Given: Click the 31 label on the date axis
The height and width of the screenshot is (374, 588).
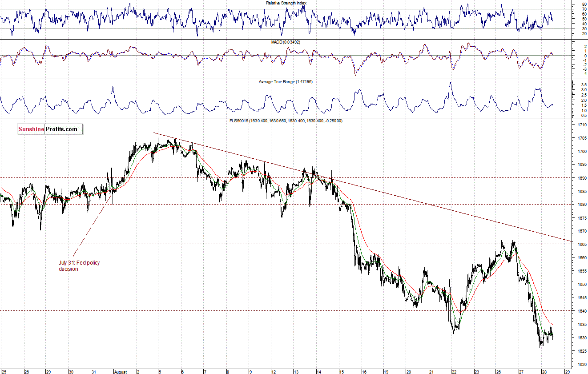Looking at the screenshot, I should 93,371.
